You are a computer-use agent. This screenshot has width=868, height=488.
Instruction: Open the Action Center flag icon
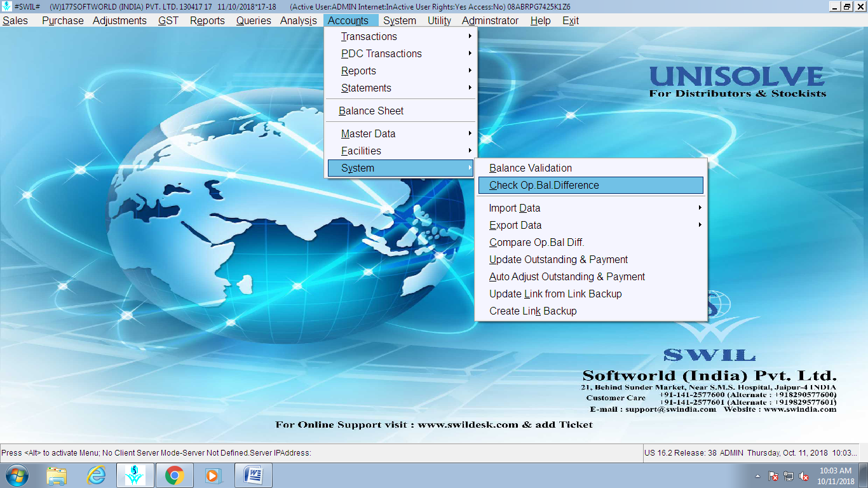[x=773, y=476]
